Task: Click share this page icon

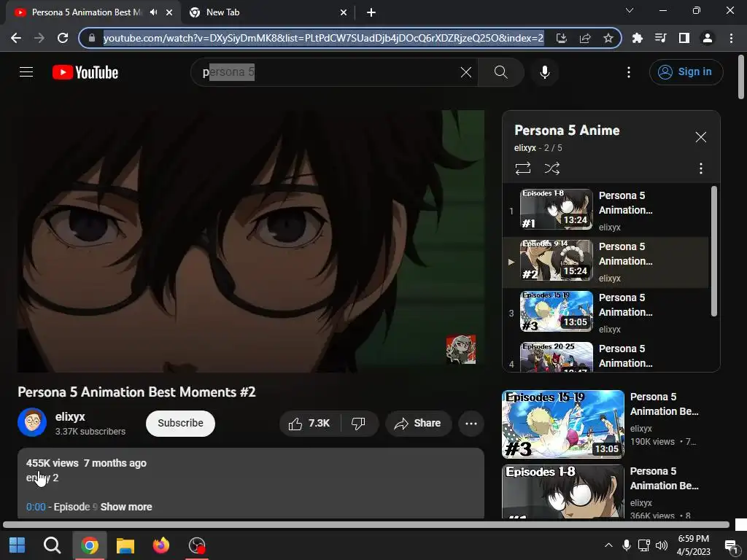Action: [x=585, y=38]
